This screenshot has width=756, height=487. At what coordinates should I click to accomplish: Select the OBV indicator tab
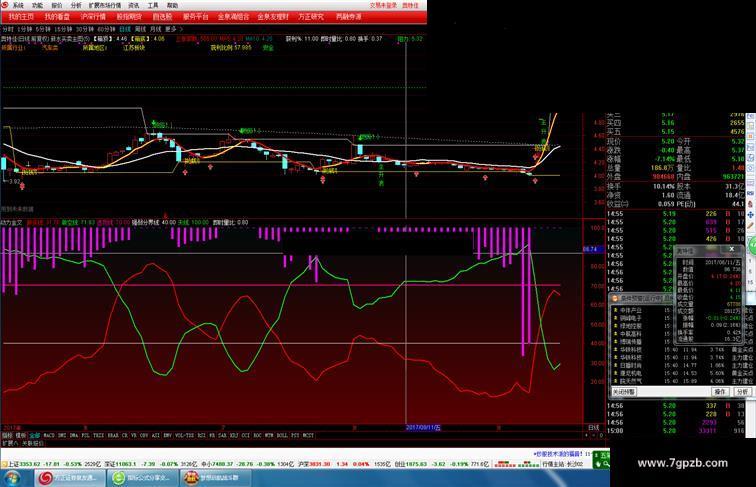(x=144, y=435)
